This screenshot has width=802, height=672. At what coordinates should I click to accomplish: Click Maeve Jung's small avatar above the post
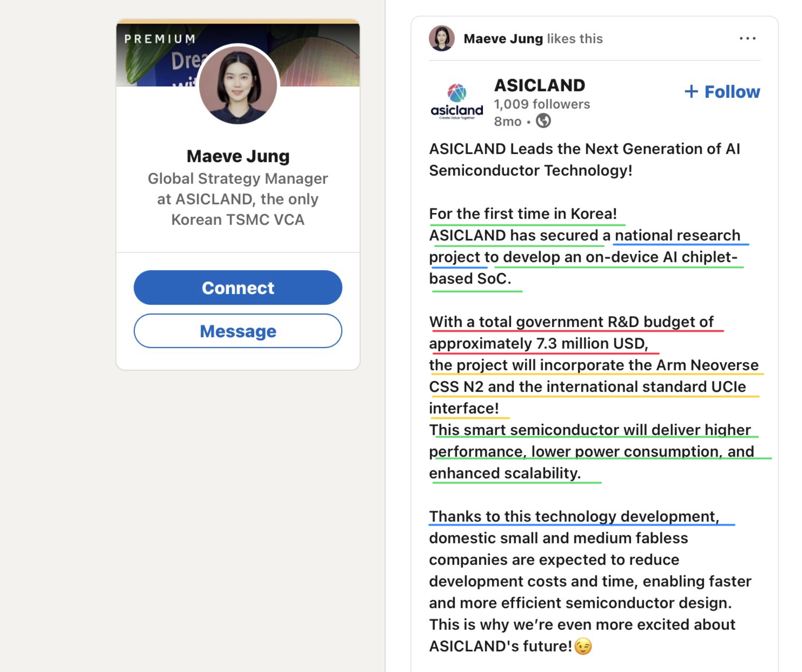[442, 38]
